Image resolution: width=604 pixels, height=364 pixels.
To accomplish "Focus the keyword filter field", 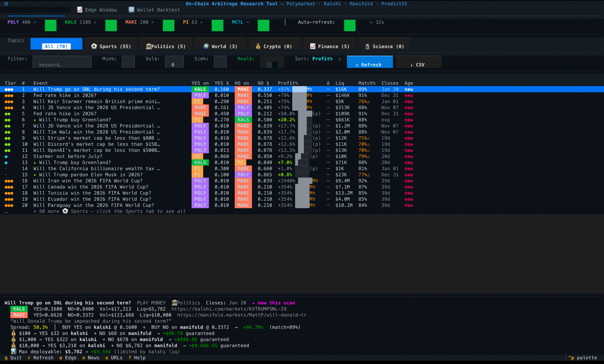I will (x=62, y=62).
